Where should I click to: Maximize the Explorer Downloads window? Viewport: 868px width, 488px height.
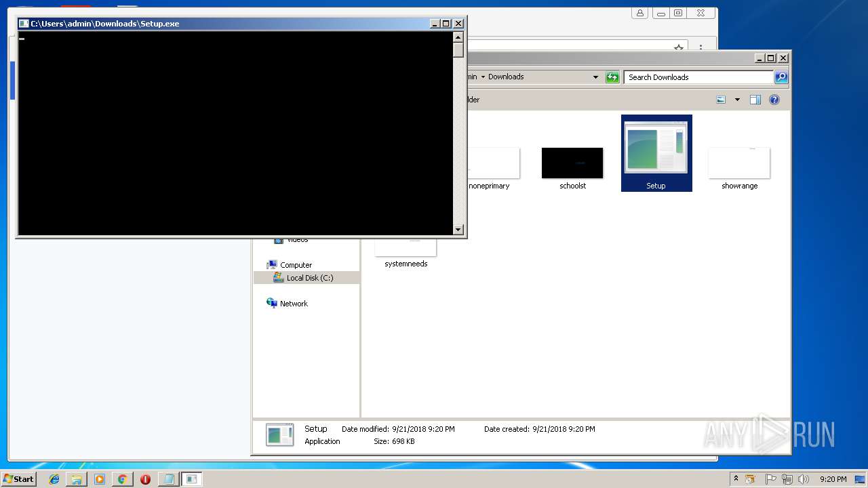[x=771, y=58]
